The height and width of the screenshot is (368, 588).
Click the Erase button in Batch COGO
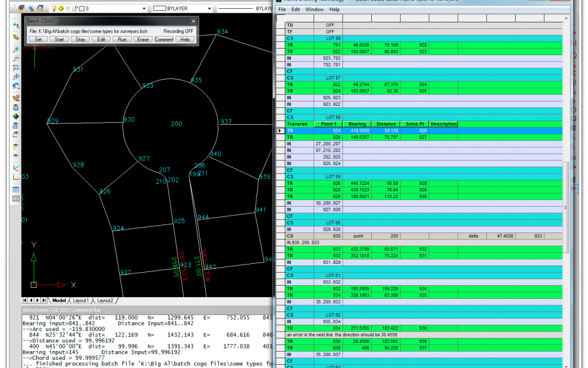(x=143, y=39)
